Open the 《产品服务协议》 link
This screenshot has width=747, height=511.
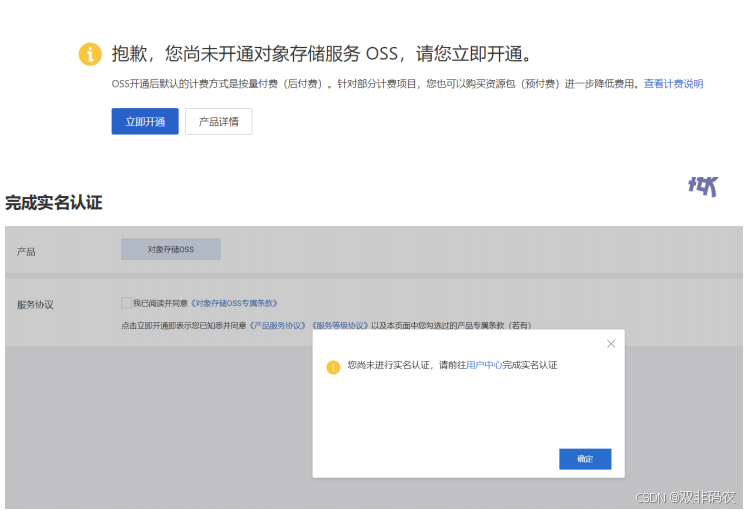[277, 325]
